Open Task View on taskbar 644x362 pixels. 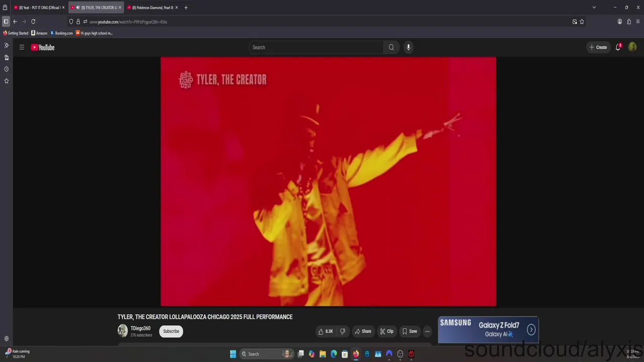(301, 354)
